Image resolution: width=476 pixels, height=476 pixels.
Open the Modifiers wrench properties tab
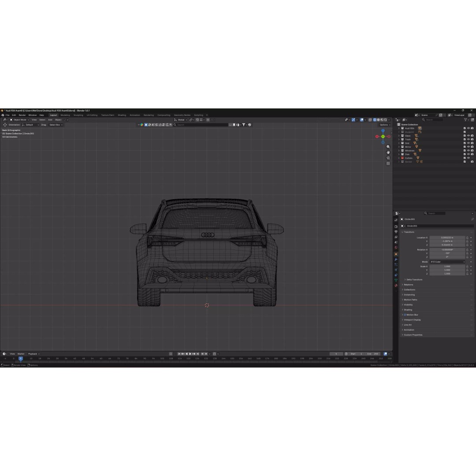tap(396, 260)
